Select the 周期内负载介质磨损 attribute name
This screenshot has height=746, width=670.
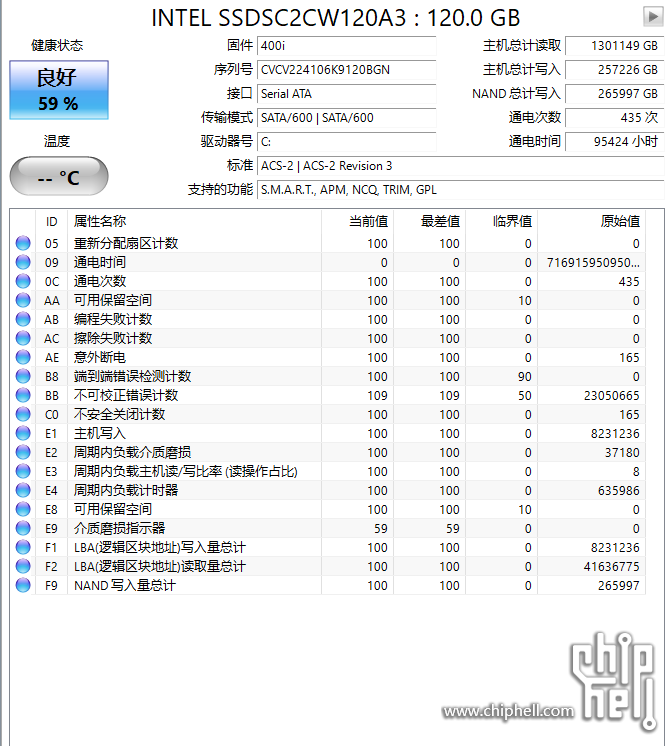pos(132,452)
